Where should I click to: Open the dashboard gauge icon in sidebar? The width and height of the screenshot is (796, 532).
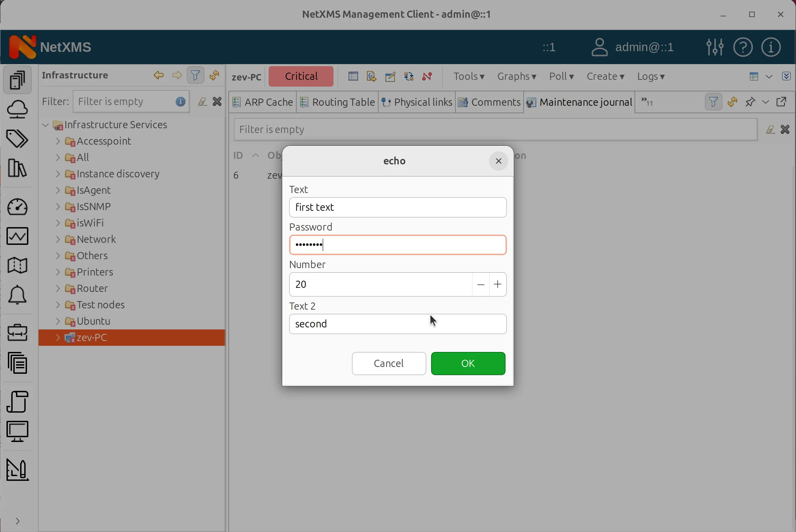point(18,207)
